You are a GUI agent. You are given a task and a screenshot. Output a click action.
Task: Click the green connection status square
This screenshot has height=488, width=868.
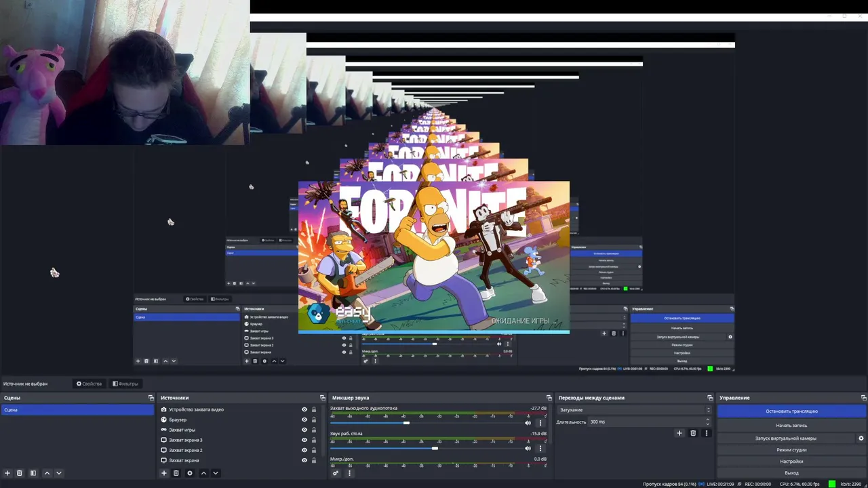click(832, 484)
